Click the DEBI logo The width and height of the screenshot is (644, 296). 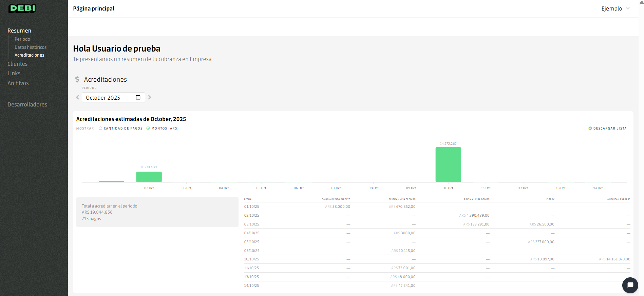[x=22, y=8]
